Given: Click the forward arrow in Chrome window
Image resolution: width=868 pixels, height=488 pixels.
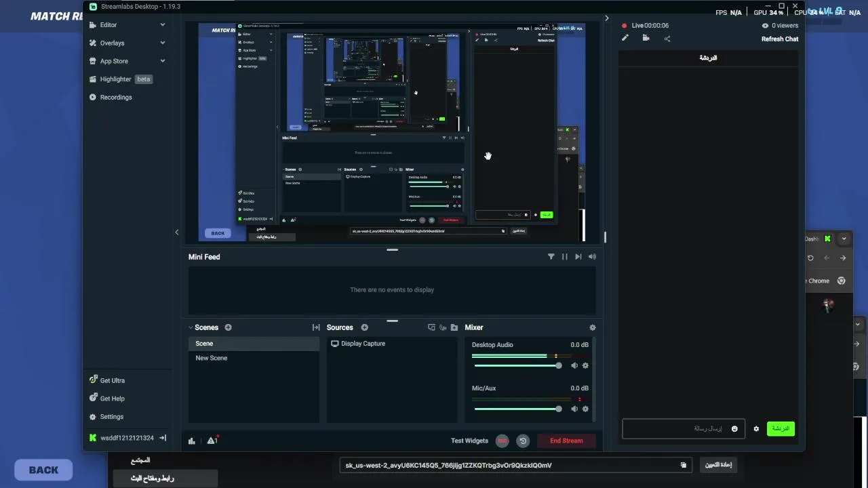Looking at the screenshot, I should pyautogui.click(x=843, y=258).
